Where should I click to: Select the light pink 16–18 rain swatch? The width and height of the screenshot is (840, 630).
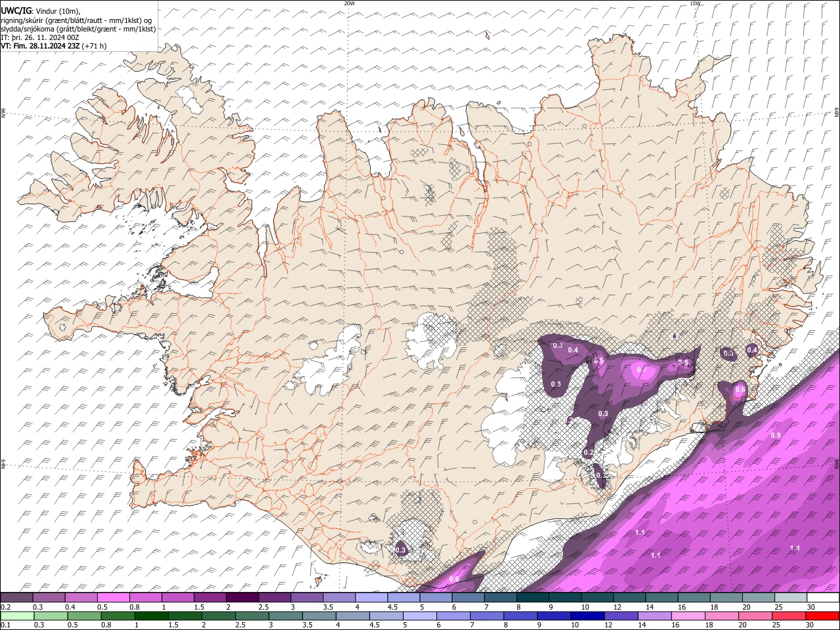[687, 616]
